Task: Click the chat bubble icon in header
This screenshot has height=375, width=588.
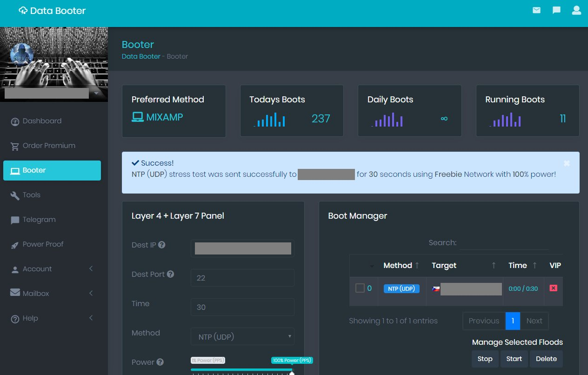Action: 556,10
